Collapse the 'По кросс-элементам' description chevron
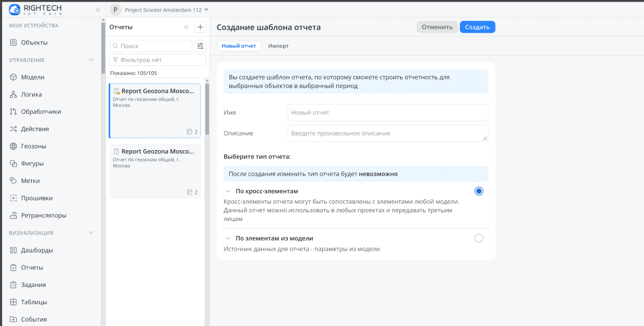 tap(227, 192)
